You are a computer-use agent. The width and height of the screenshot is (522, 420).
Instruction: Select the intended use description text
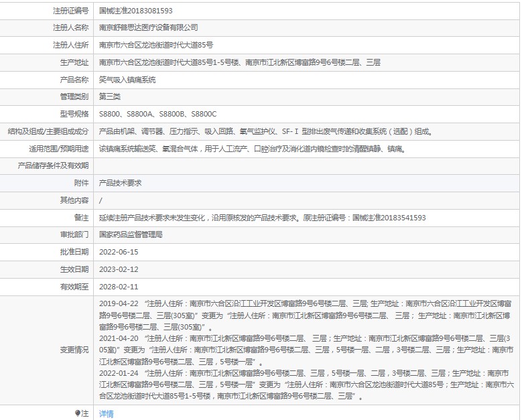click(x=253, y=149)
